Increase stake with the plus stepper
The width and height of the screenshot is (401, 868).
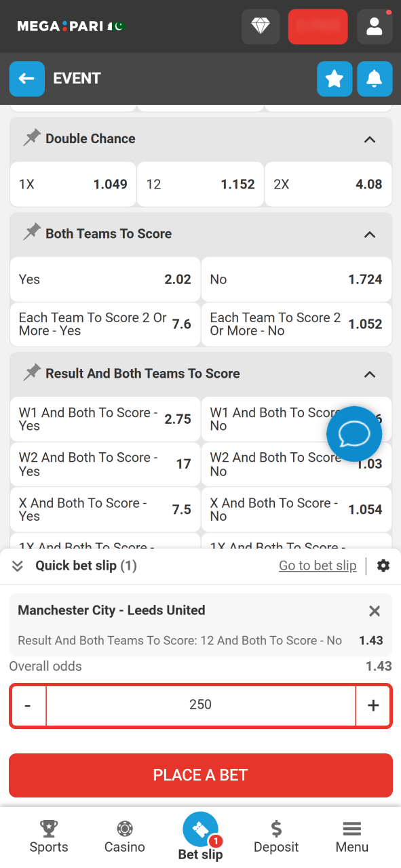click(373, 705)
